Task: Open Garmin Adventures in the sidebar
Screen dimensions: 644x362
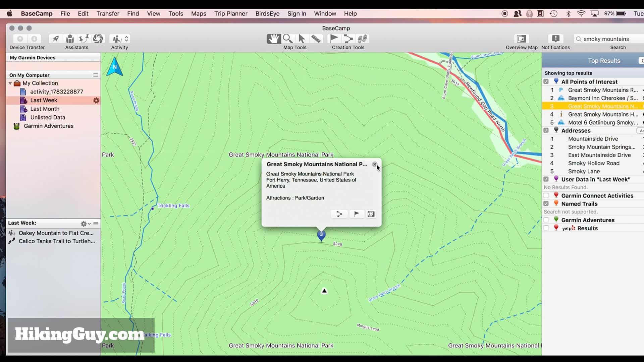Action: coord(48,126)
